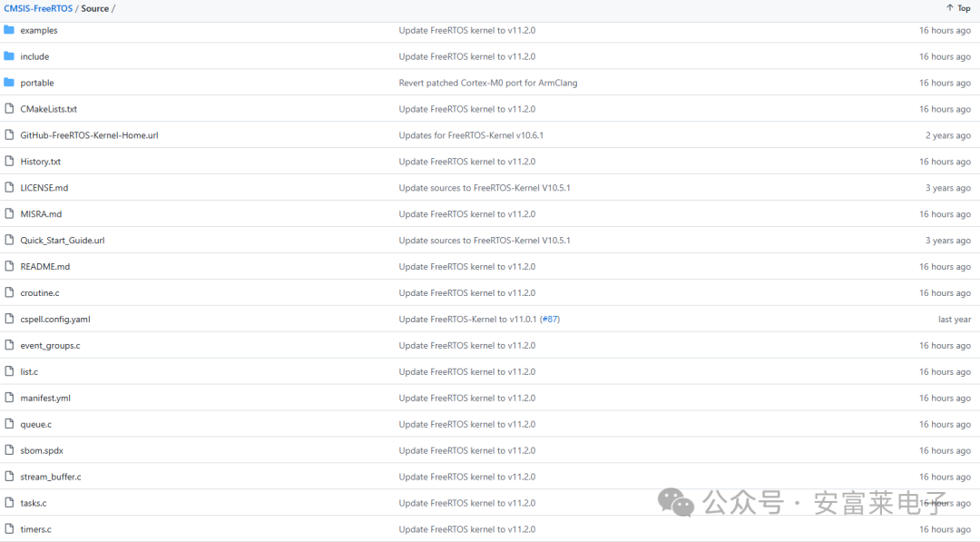Open Quick_Start_Guide.url file

[x=63, y=240]
